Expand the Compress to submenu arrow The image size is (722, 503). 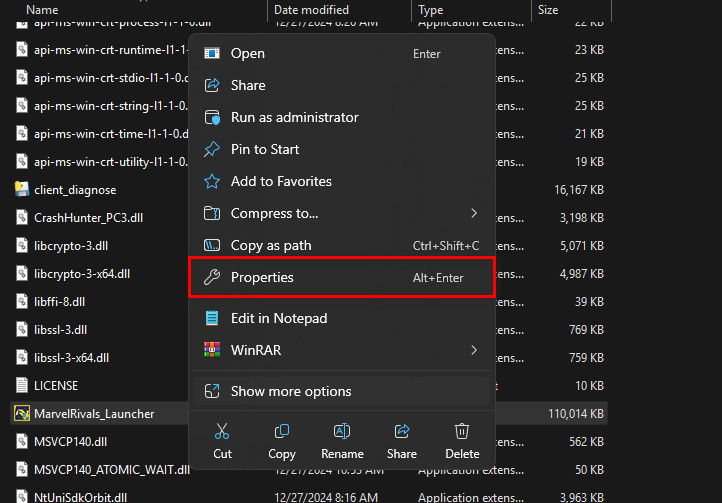coord(474,213)
